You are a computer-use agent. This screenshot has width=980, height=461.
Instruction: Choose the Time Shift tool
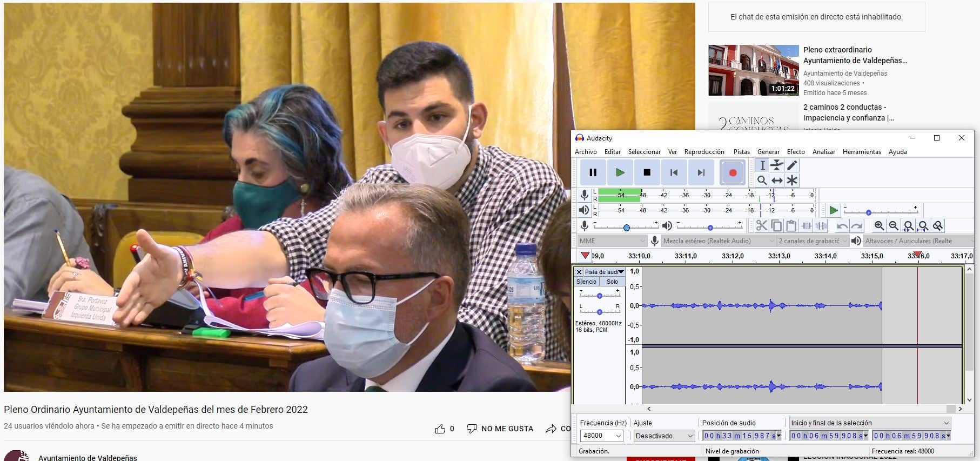click(x=777, y=181)
